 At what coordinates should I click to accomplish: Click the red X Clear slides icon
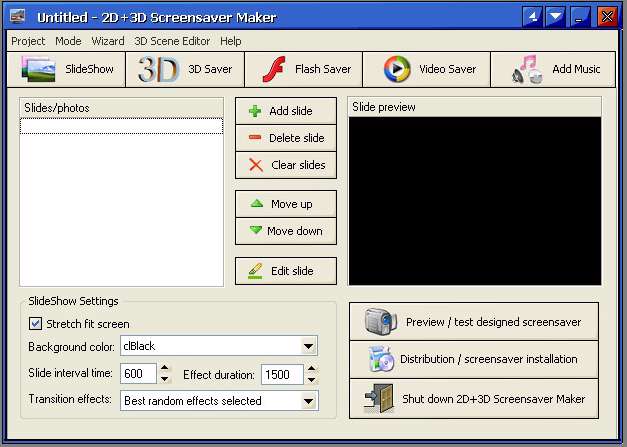[x=256, y=165]
